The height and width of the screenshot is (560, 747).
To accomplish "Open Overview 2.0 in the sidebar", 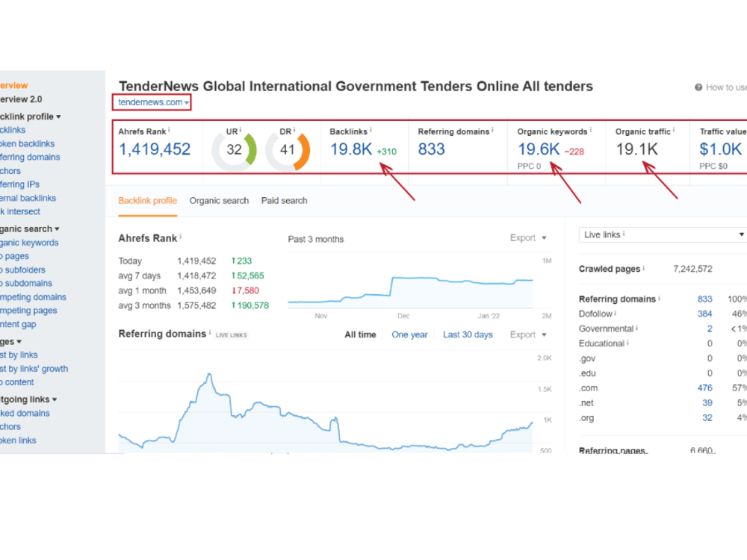I will pos(21,99).
